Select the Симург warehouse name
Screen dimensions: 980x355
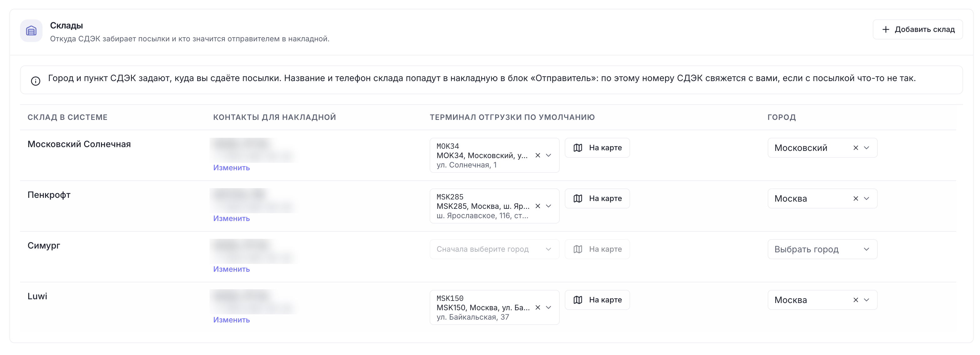coord(44,246)
